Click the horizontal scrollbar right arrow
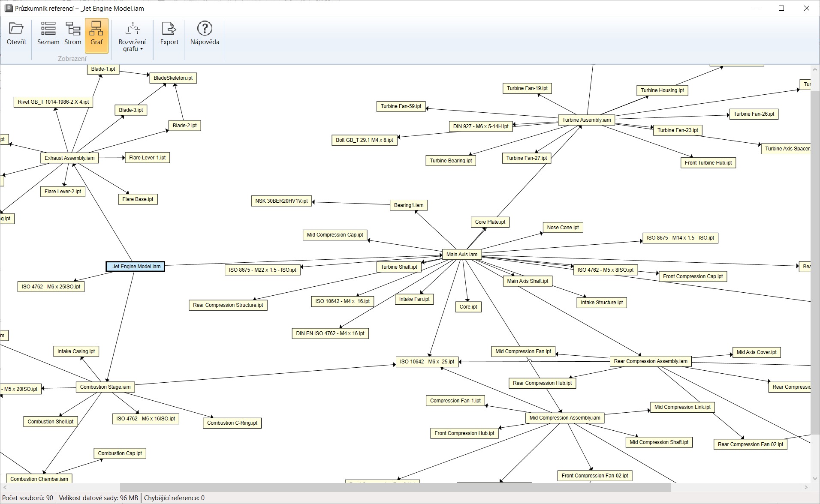 pos(806,487)
